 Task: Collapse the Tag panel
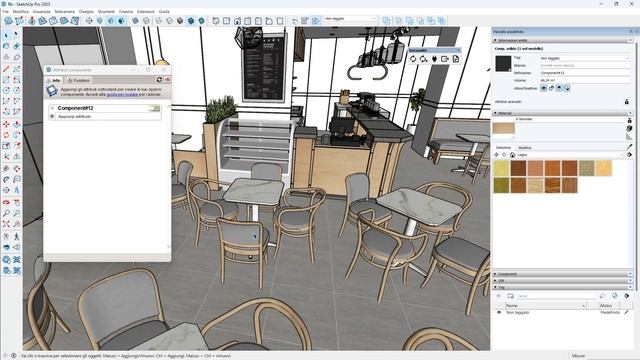point(562,287)
